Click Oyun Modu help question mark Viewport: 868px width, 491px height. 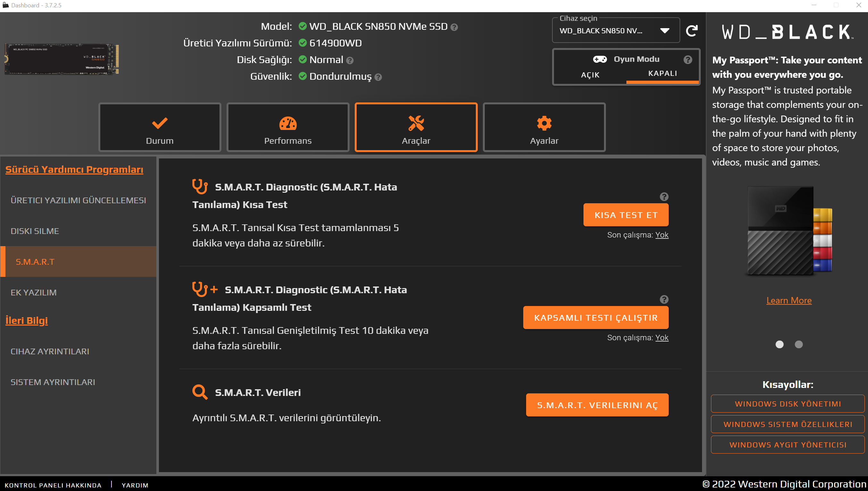(688, 60)
